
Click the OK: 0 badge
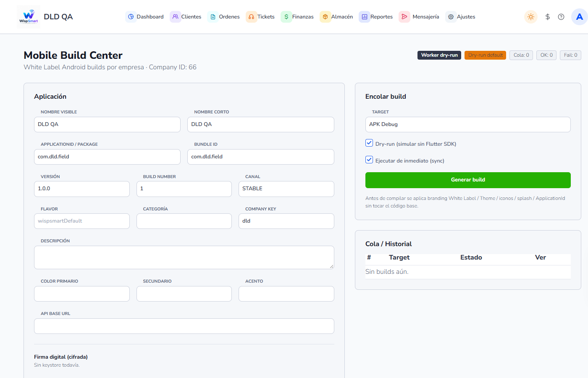pos(546,55)
